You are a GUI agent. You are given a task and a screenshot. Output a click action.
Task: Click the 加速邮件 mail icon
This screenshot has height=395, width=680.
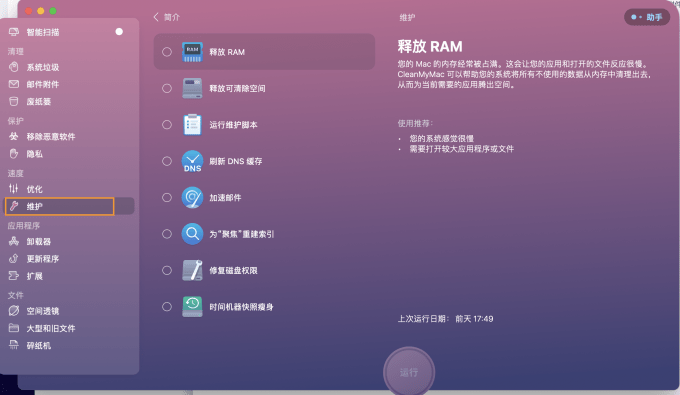tap(192, 197)
